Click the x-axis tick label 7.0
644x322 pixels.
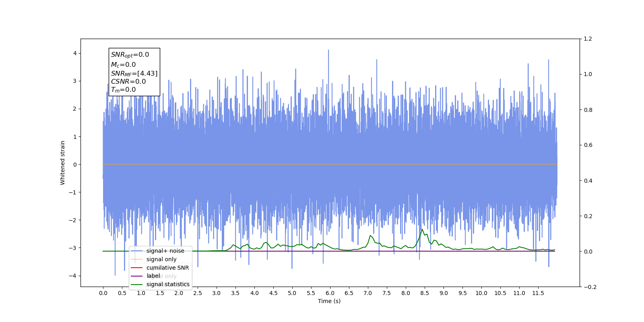pos(368,293)
